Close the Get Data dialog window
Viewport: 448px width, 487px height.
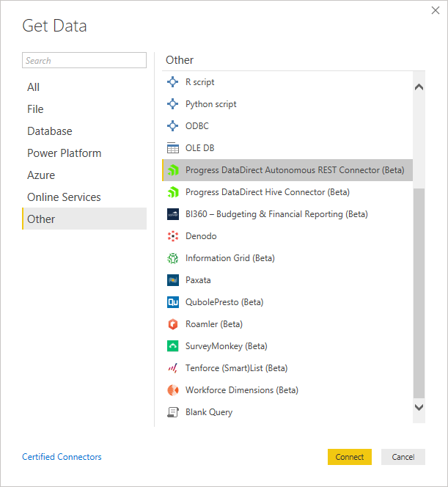(435, 11)
